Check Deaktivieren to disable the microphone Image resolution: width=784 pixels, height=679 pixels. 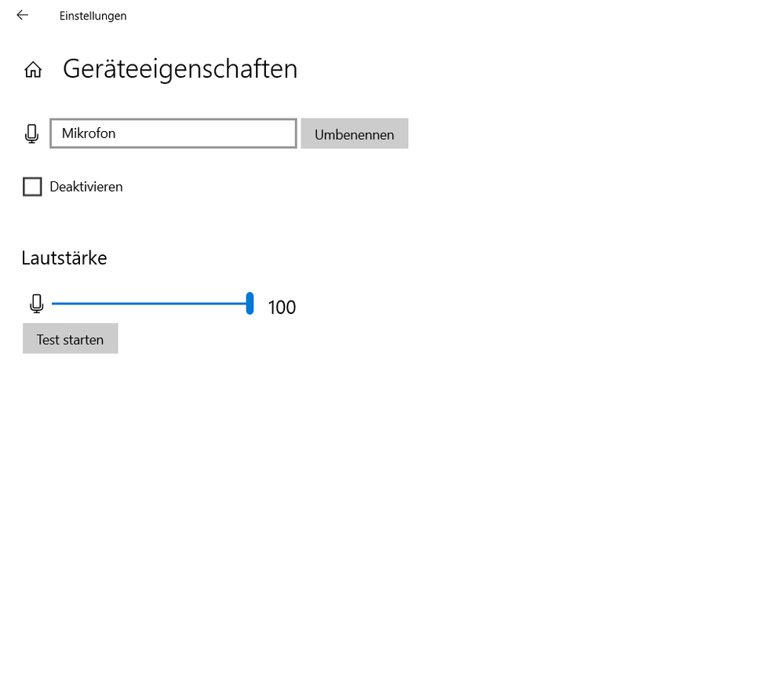click(32, 186)
